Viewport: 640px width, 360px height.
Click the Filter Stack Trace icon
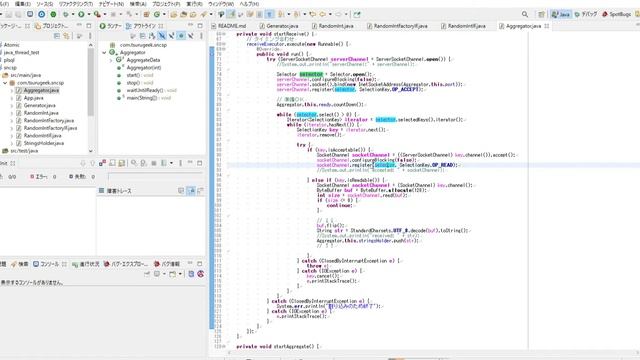coord(191,191)
